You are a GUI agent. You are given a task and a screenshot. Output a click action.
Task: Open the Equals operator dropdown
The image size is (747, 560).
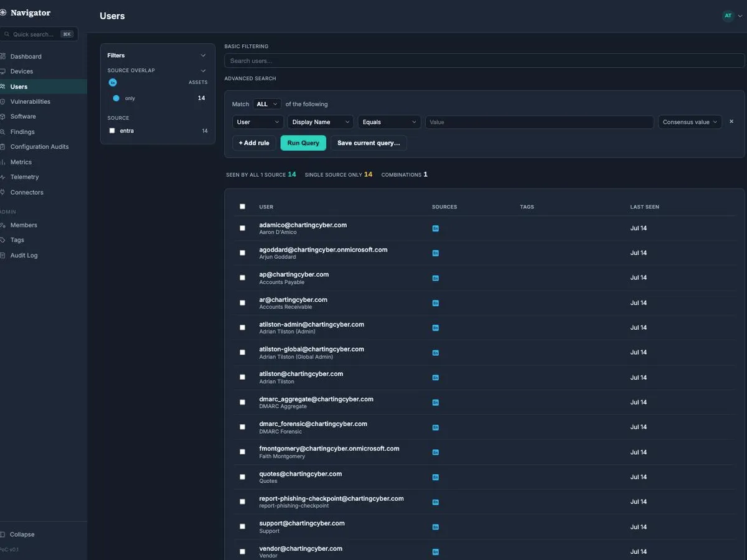click(390, 122)
